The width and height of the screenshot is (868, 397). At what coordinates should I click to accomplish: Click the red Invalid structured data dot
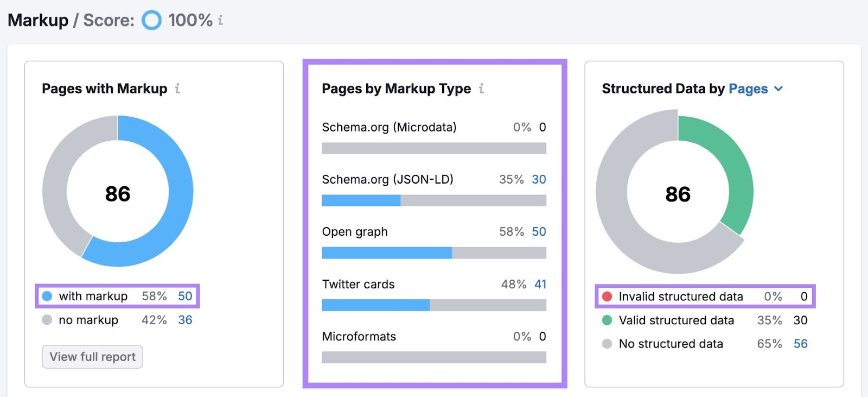tap(607, 297)
